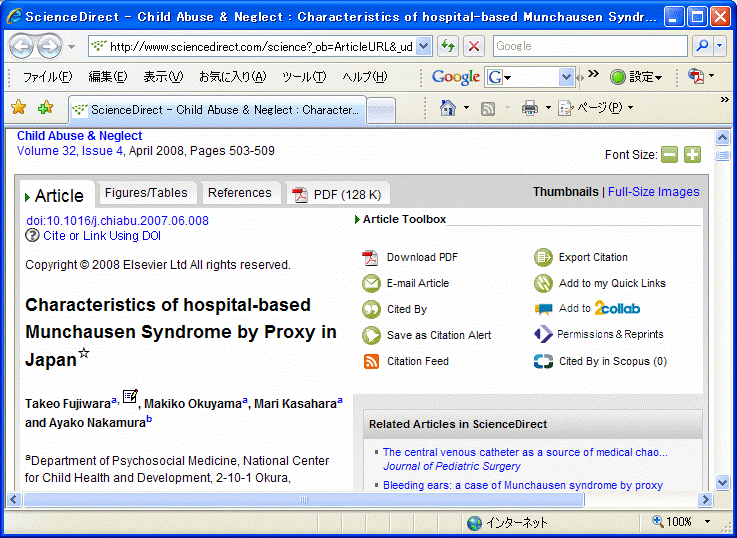Expand the Home button dropdown arrow
Image resolution: width=737 pixels, height=538 pixels.
[x=466, y=108]
